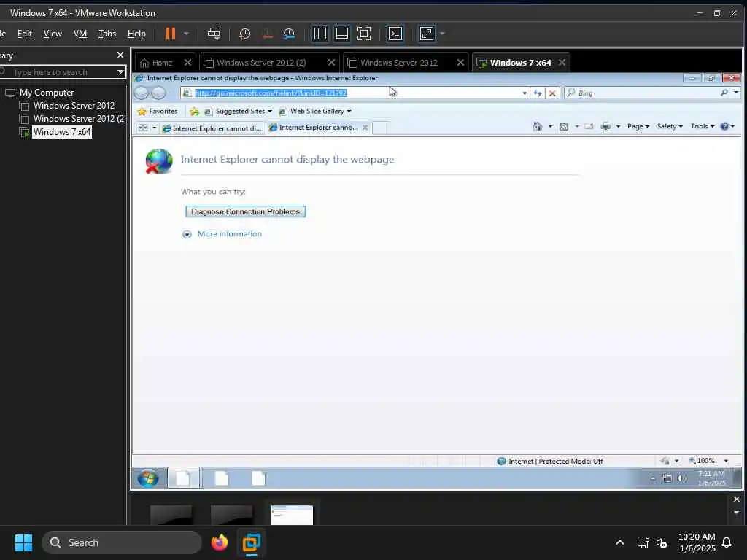Open the View menu
The width and height of the screenshot is (747, 560).
[53, 34]
